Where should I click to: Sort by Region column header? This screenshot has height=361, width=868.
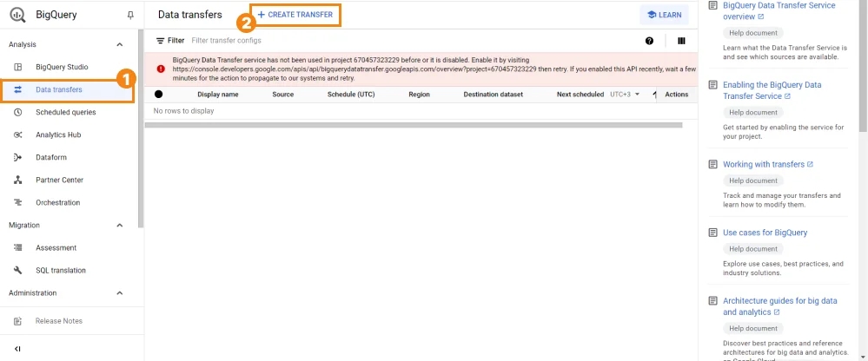click(x=419, y=95)
